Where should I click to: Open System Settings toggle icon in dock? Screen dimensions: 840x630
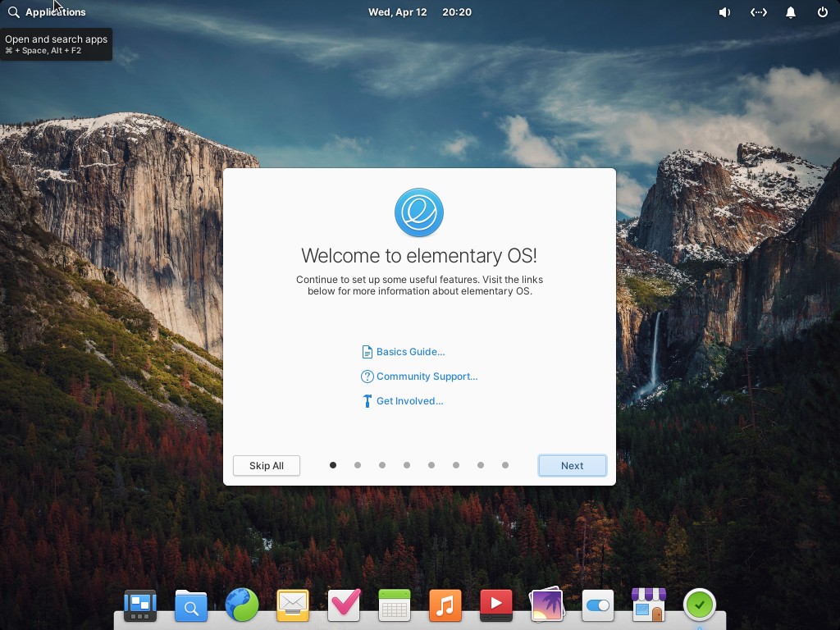pyautogui.click(x=598, y=605)
